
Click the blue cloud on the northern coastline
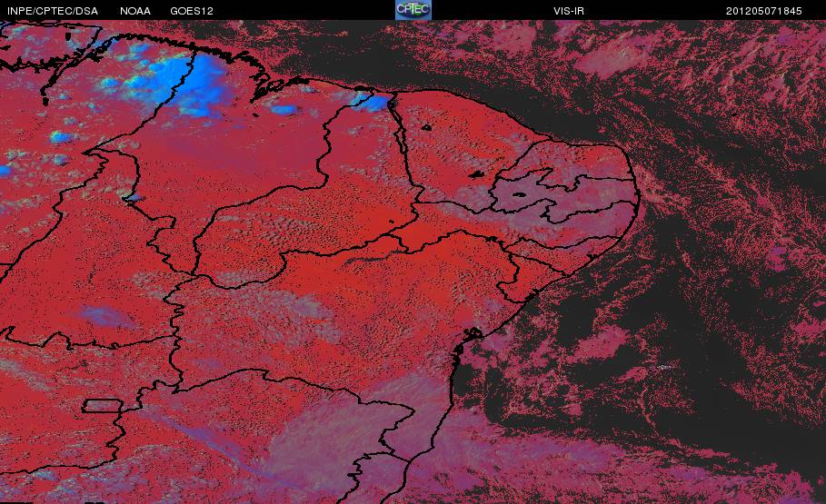[x=371, y=101]
